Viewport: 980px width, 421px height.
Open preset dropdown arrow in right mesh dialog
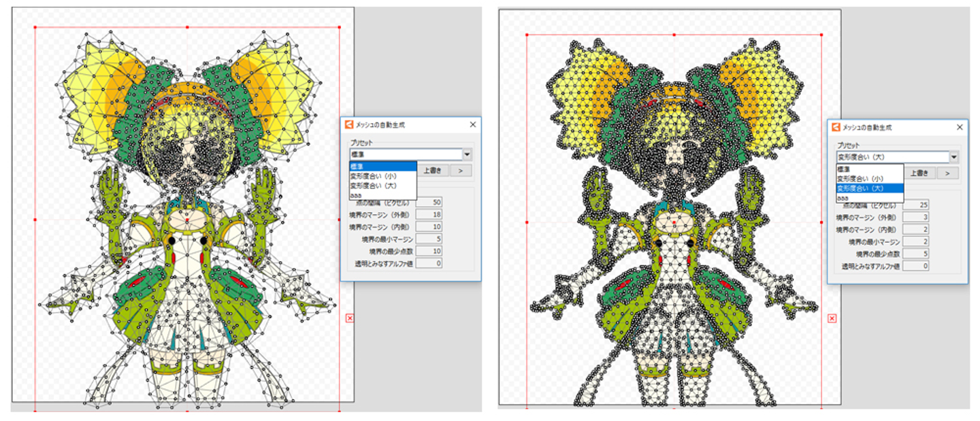click(x=955, y=157)
